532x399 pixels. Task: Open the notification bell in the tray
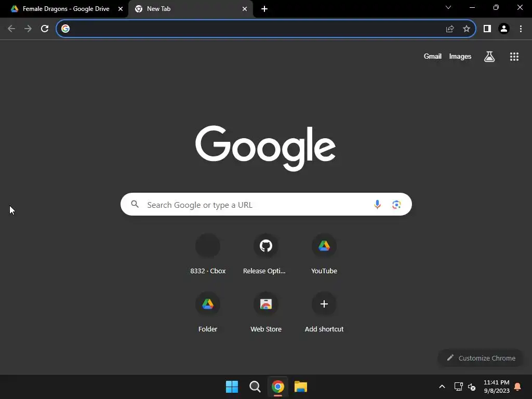point(518,387)
